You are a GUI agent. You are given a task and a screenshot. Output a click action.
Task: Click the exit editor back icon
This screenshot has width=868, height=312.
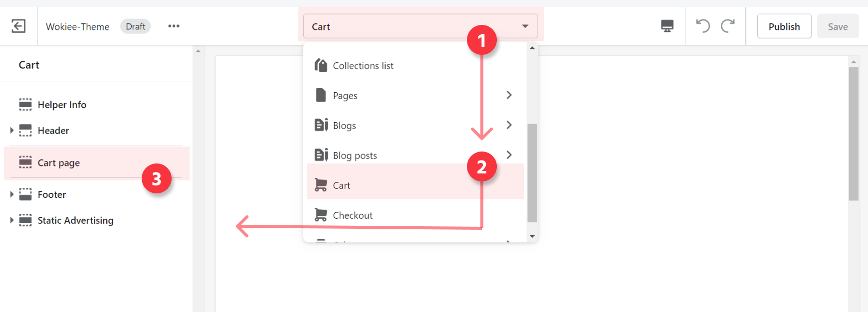click(x=18, y=26)
